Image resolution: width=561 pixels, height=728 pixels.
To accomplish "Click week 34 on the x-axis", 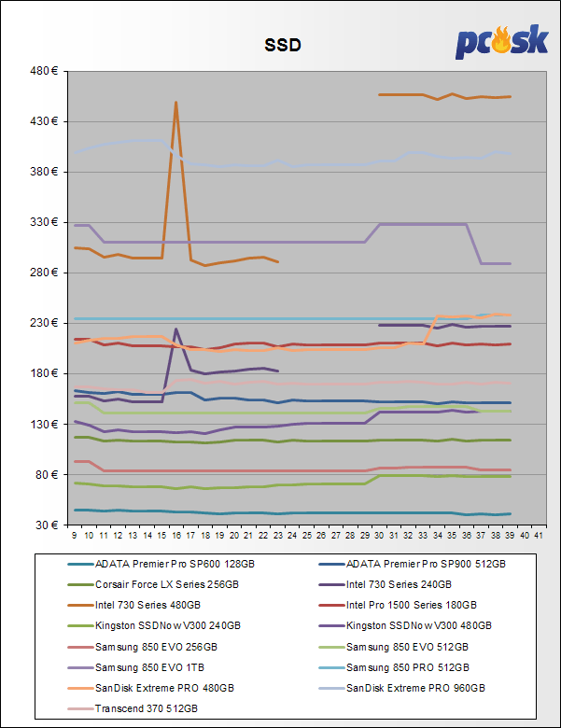I will (438, 536).
